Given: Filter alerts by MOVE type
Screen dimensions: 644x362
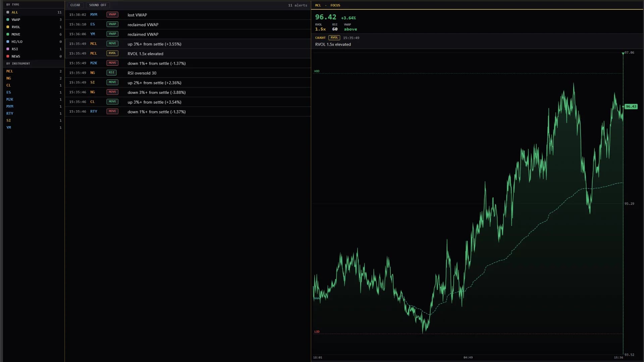Looking at the screenshot, I should point(34,35).
